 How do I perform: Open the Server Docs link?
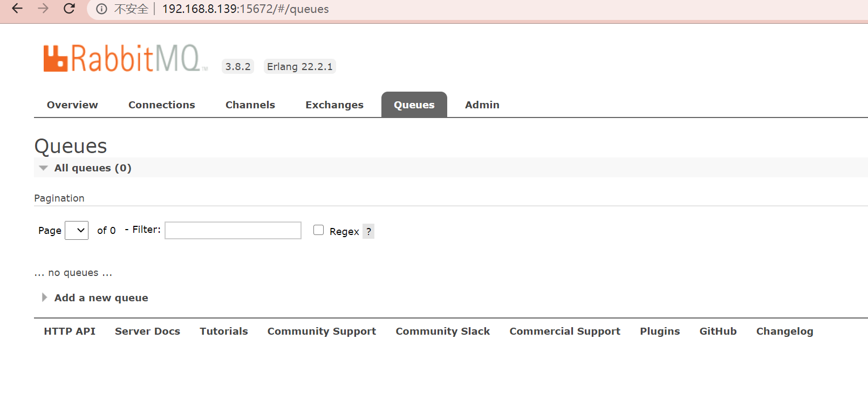click(147, 331)
